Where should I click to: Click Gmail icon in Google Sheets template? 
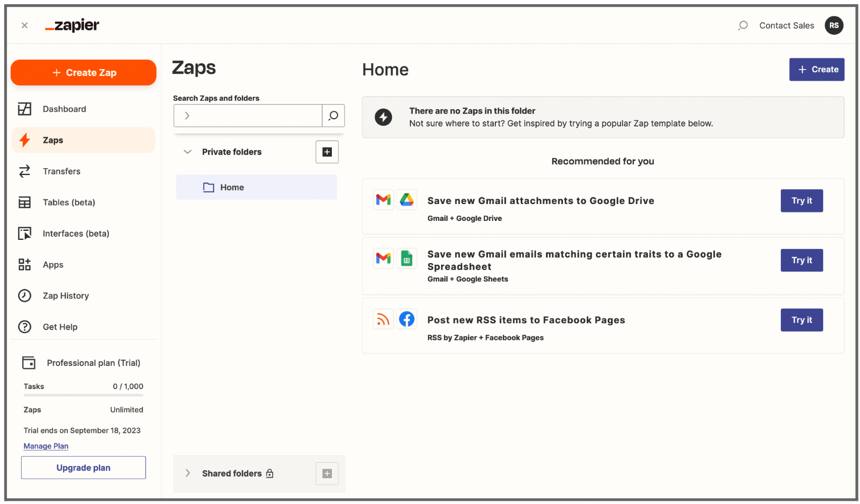coord(384,258)
